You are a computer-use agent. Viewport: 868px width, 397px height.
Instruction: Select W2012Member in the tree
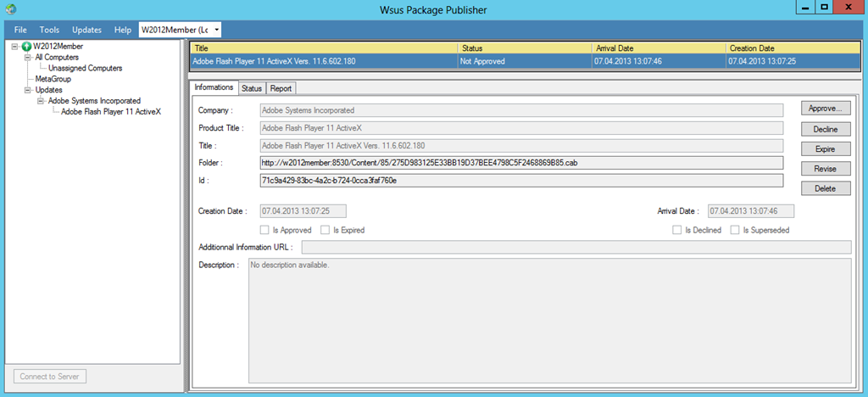click(58, 47)
